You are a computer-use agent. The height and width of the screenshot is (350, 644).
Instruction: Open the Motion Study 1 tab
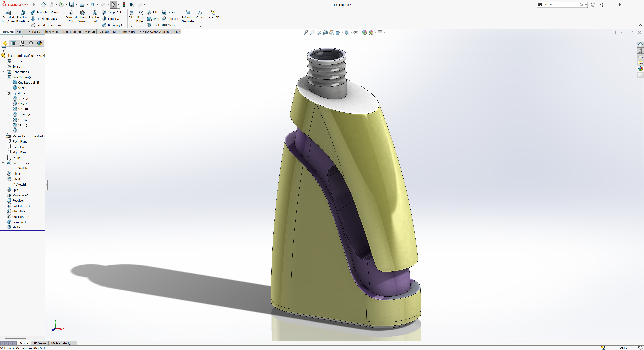pos(62,343)
